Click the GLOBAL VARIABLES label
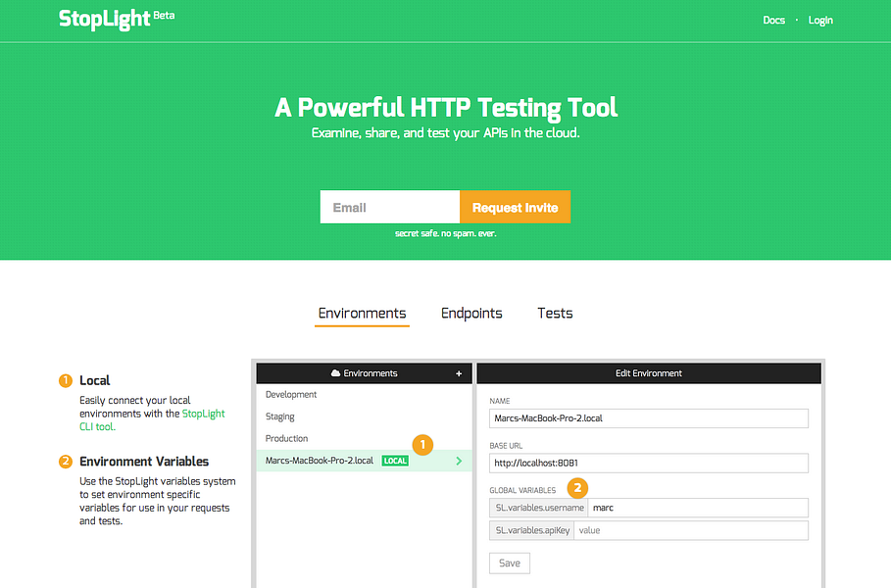The height and width of the screenshot is (588, 891). 522,490
